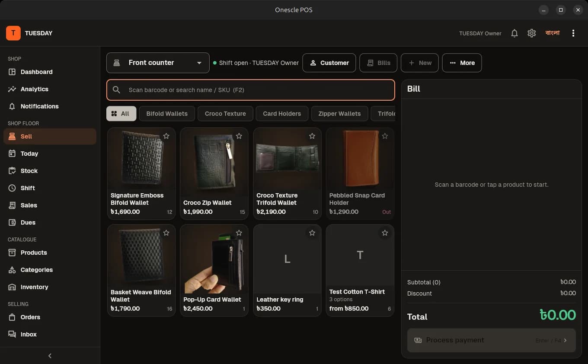Viewport: 588px width, 364px height.
Task: Star the Croco Zip Wallet
Action: pos(239,136)
